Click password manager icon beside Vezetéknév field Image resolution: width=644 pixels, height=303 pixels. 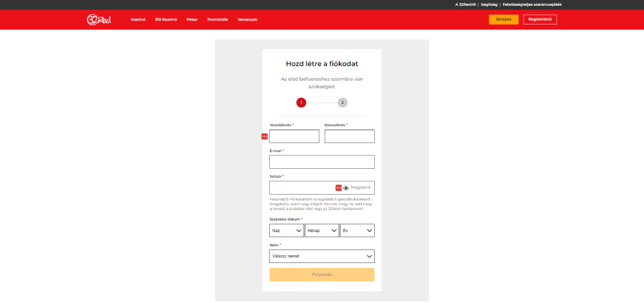pyautogui.click(x=264, y=137)
